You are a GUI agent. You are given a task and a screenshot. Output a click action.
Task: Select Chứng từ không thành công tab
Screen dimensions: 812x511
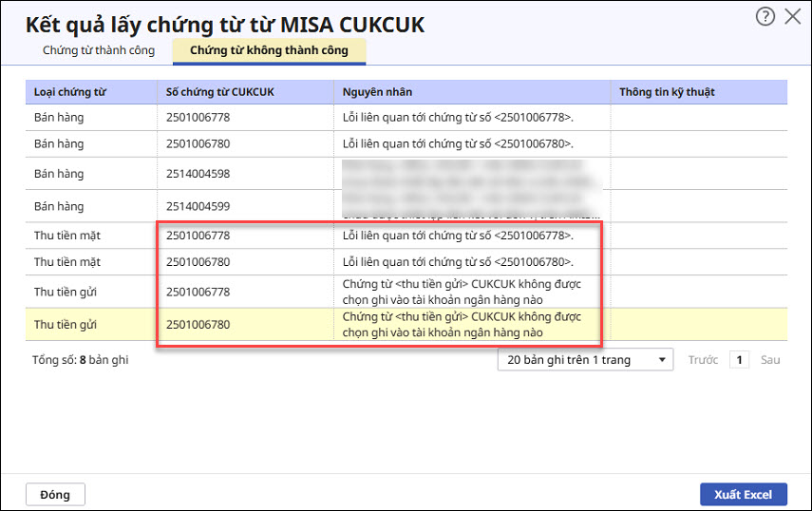coord(269,50)
